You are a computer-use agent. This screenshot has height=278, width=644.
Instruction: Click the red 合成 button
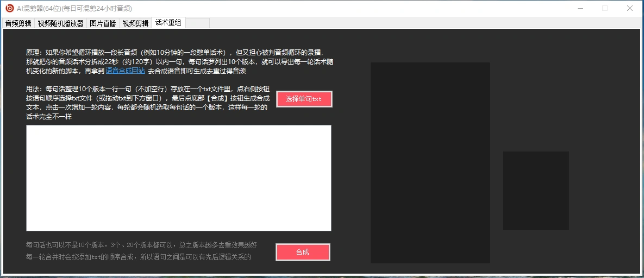tap(303, 252)
